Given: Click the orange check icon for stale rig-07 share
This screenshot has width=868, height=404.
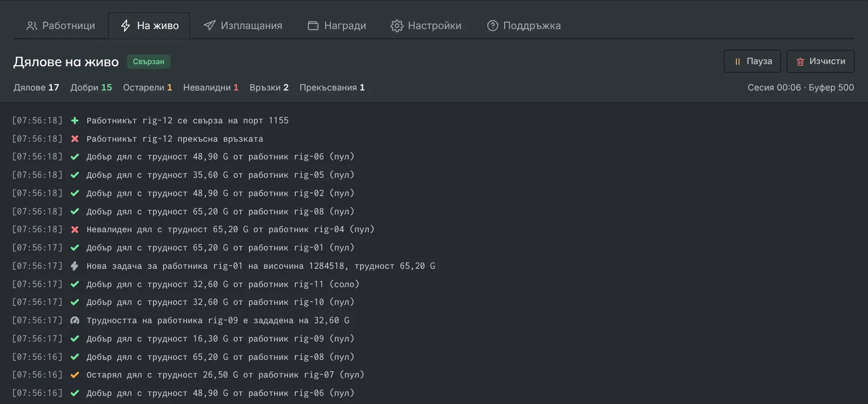Looking at the screenshot, I should point(75,375).
